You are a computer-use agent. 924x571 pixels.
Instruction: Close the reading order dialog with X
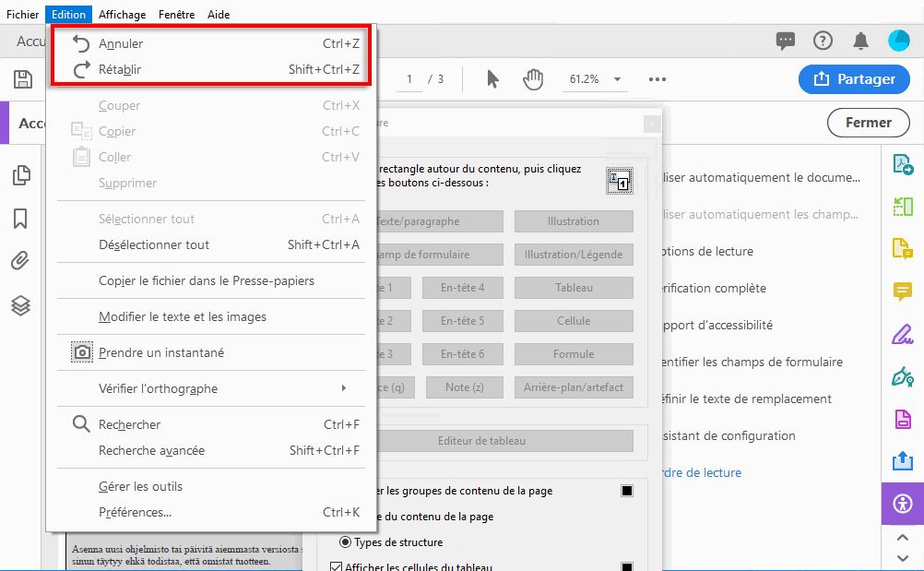(x=652, y=124)
